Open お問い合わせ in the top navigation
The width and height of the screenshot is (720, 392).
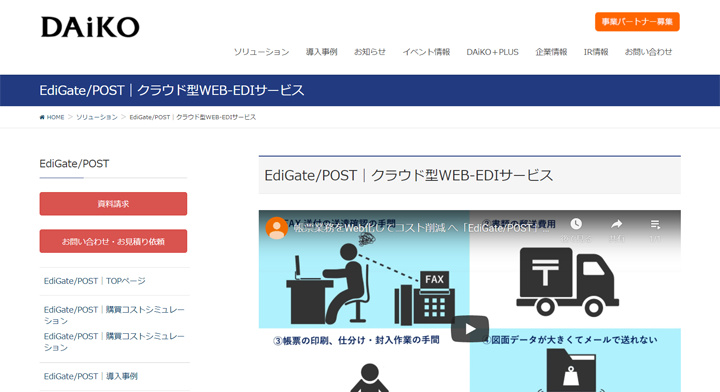[x=648, y=52]
